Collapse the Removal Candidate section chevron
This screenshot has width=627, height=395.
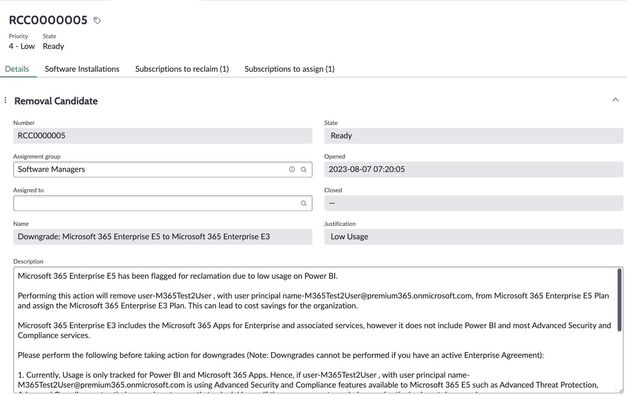[x=615, y=100]
